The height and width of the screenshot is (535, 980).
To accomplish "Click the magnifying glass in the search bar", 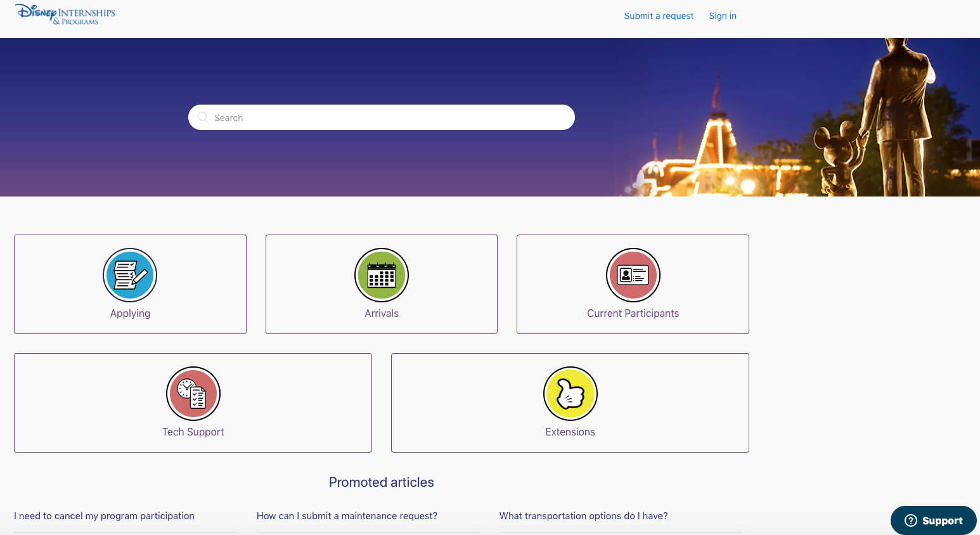I will [203, 117].
